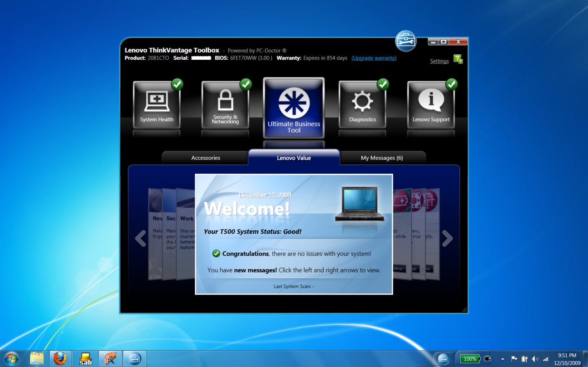Switch to the Lenovo Value tab

pos(294,157)
